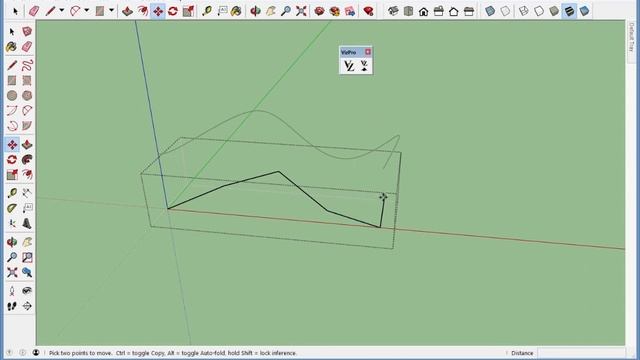Switch to Top camera view
This screenshot has height=360, width=640.
408,11
